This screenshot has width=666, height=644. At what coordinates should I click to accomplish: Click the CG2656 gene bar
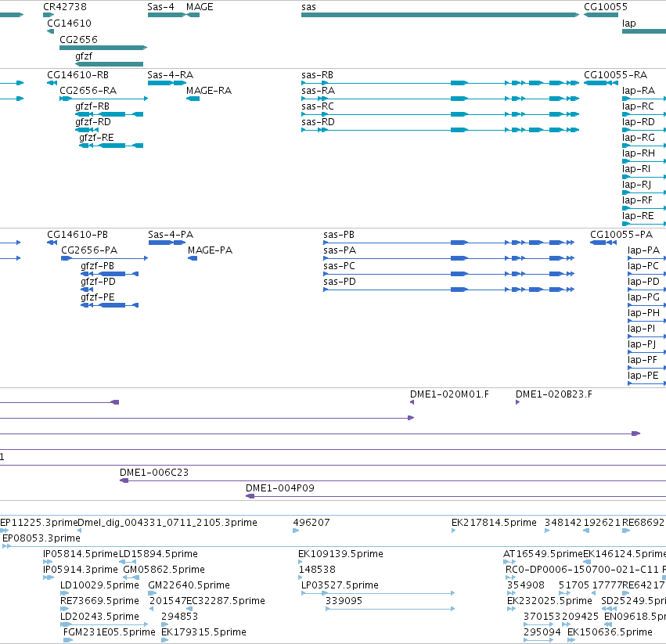point(103,48)
